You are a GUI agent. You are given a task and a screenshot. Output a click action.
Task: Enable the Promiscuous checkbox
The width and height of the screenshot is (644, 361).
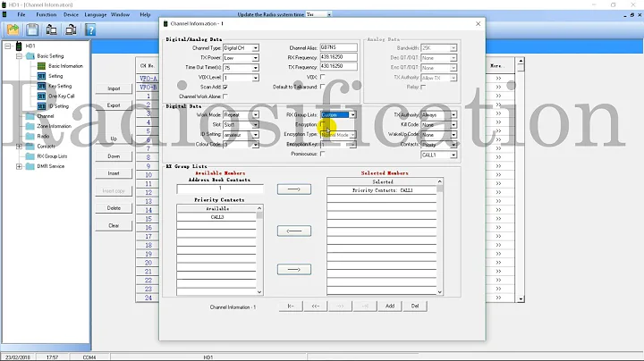322,154
